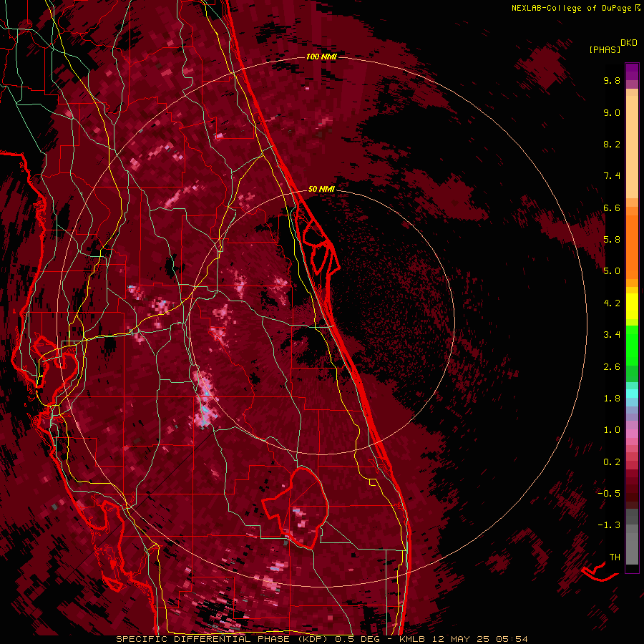This screenshot has width=644, height=644.
Task: Click the cyan segment of the colorbar
Action: [x=632, y=394]
